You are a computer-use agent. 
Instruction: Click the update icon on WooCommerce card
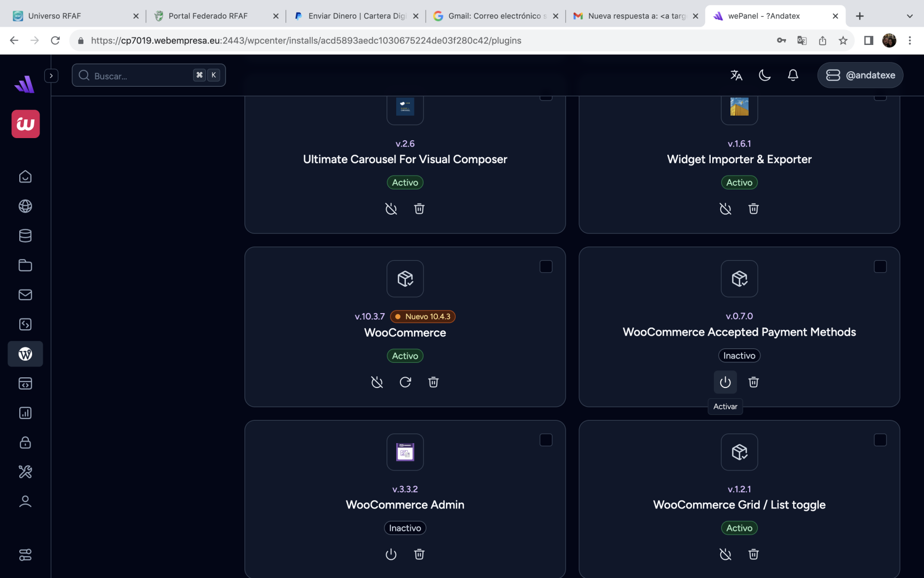tap(405, 382)
